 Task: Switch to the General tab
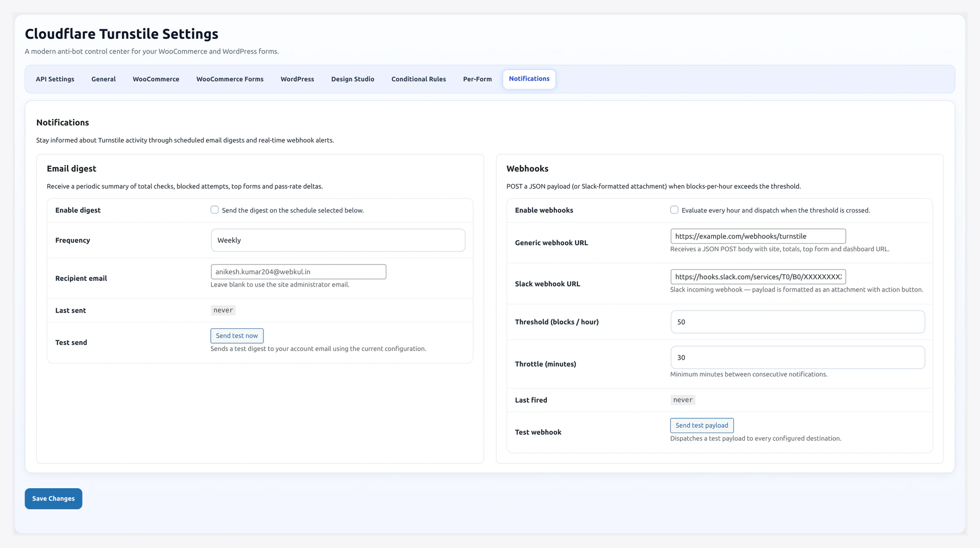point(104,79)
